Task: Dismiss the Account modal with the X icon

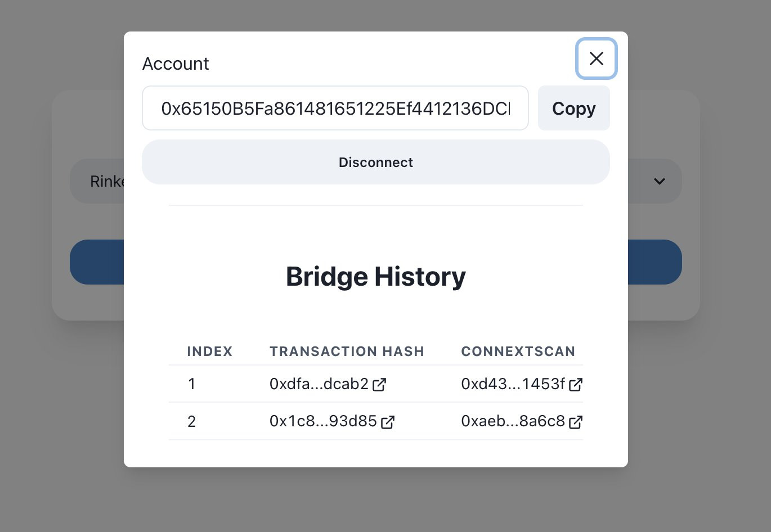Action: click(x=596, y=58)
